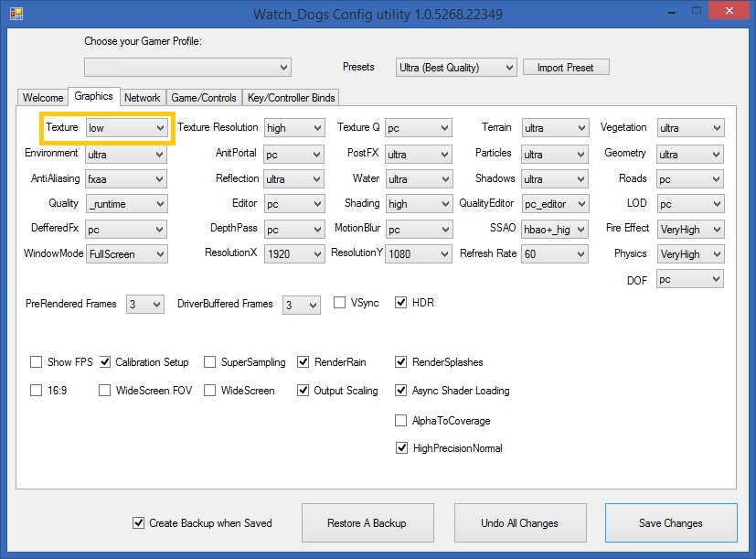
Task: Close the Watch_Dogs Config utility
Action: (729, 11)
